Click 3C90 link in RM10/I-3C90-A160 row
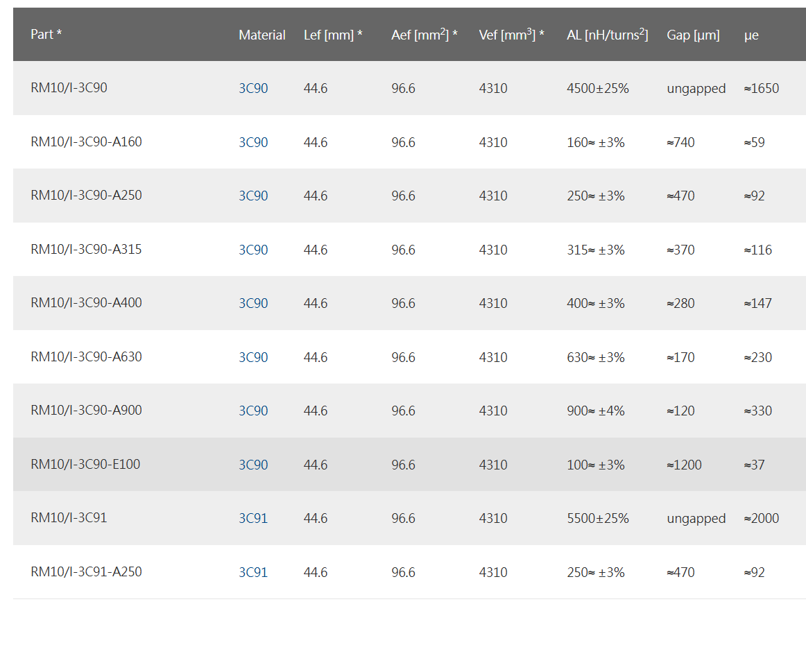The width and height of the screenshot is (806, 672). 253,143
